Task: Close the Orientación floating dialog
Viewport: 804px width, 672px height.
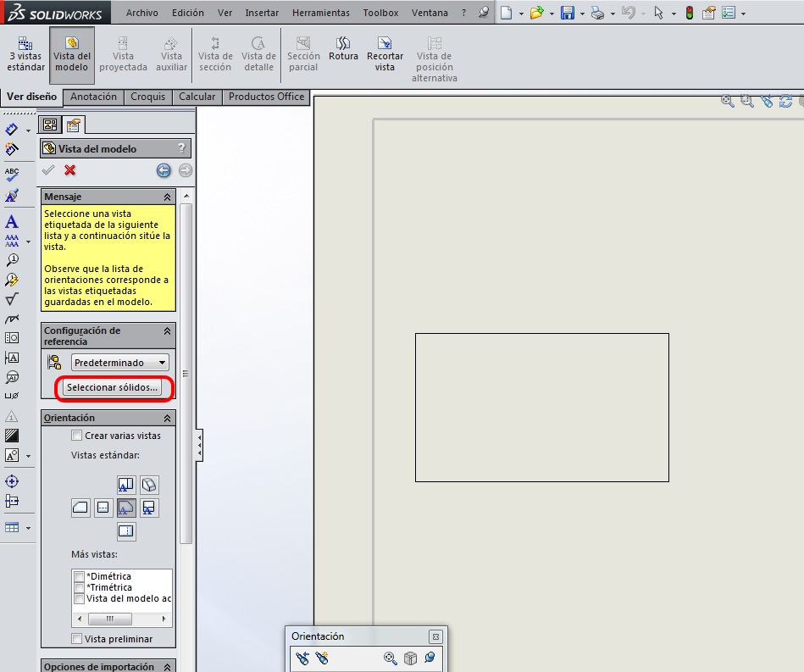Action: 435,636
